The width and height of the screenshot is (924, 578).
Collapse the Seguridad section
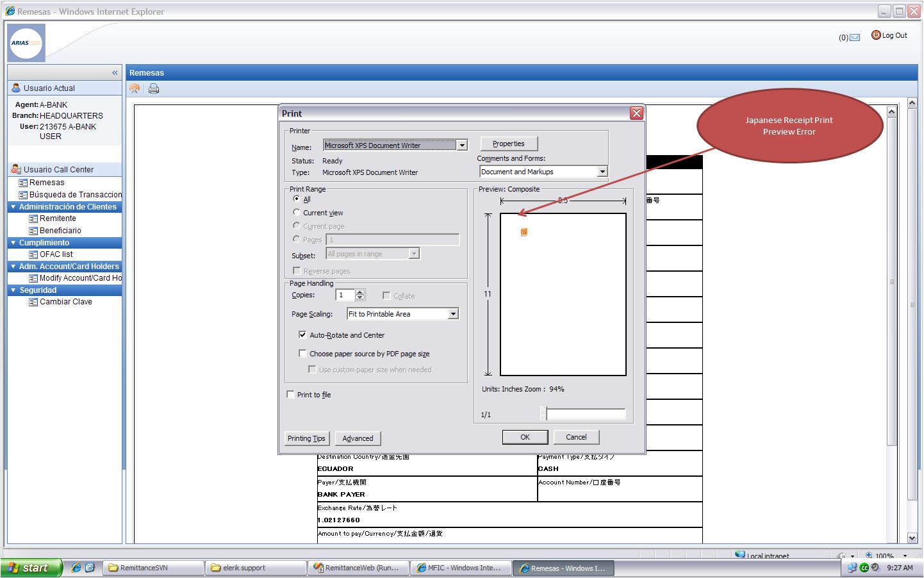point(13,290)
